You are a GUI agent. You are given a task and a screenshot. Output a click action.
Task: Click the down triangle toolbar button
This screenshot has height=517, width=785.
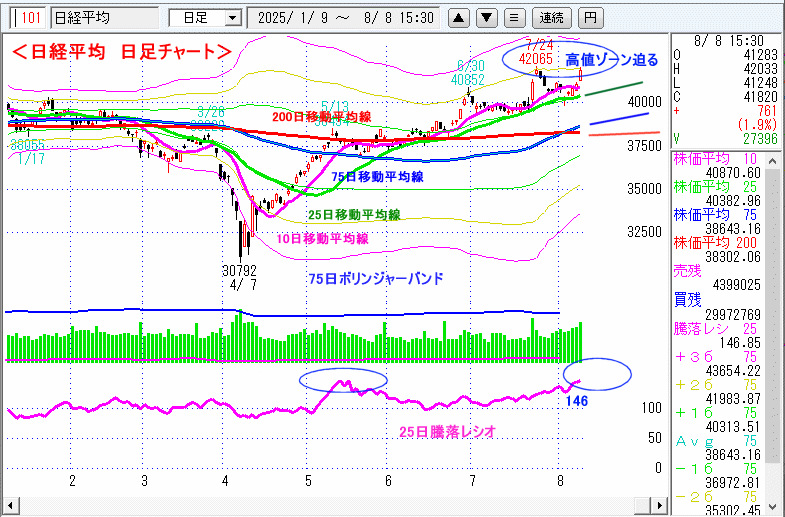click(487, 19)
